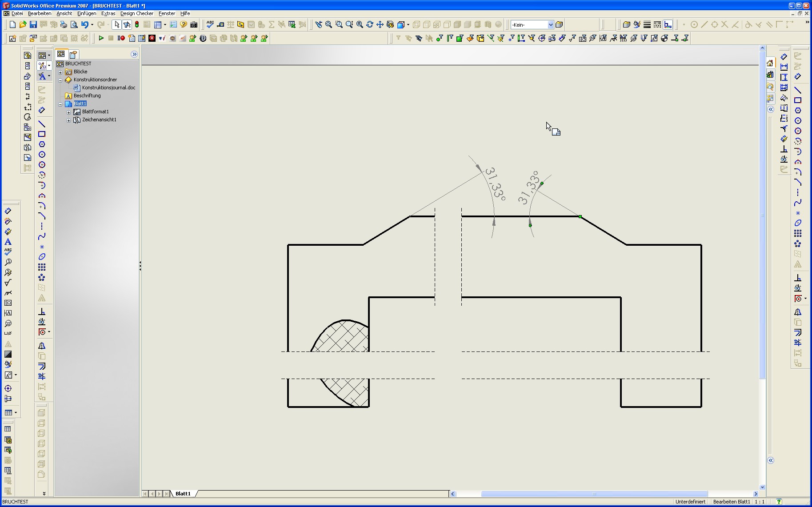
Task: Activate the Select arrow cursor tool
Action: point(116,24)
